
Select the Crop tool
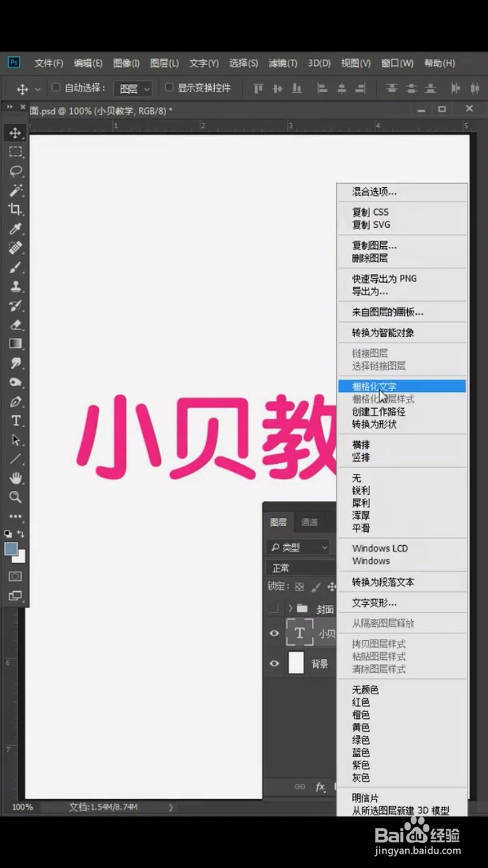(x=16, y=210)
